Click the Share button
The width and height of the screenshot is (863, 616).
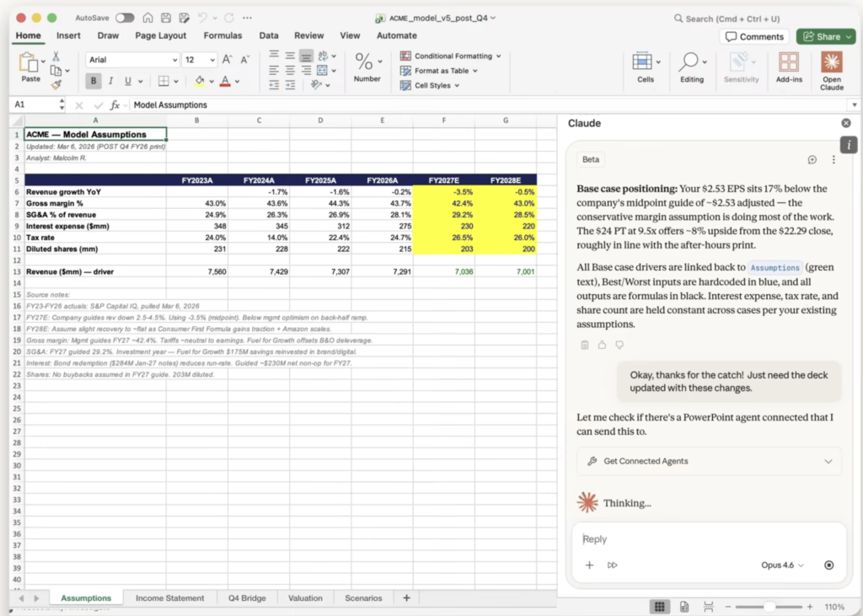coord(826,36)
